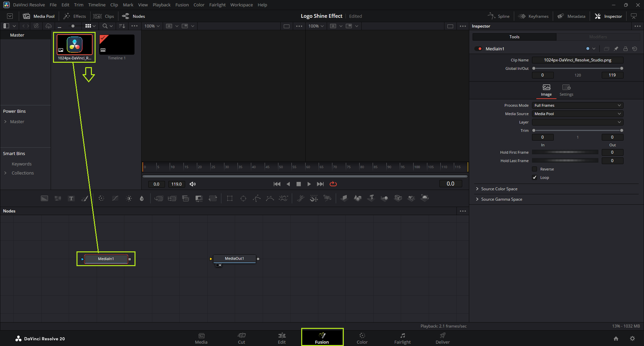Enable the Reverse checkbox
This screenshot has width=644, height=346.
point(535,169)
